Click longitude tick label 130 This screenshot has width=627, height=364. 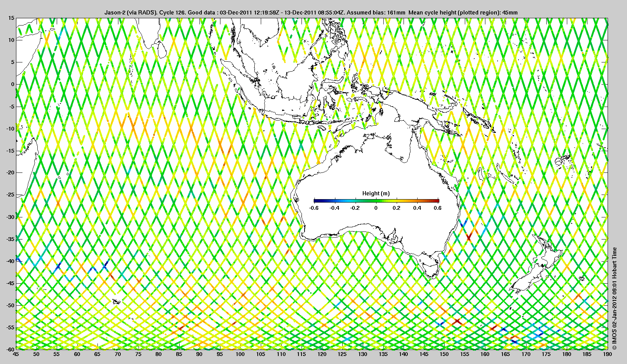(x=362, y=354)
